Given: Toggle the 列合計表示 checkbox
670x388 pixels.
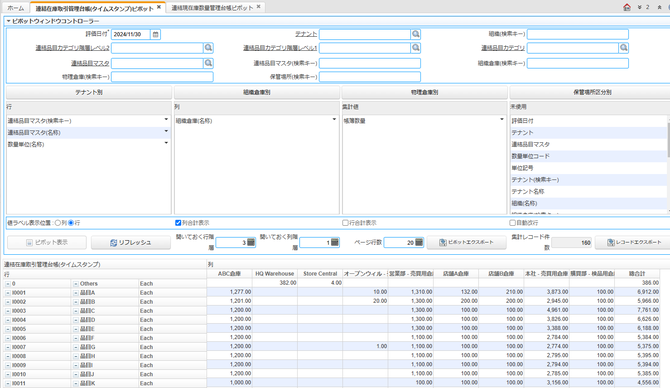Looking at the screenshot, I should point(178,223).
